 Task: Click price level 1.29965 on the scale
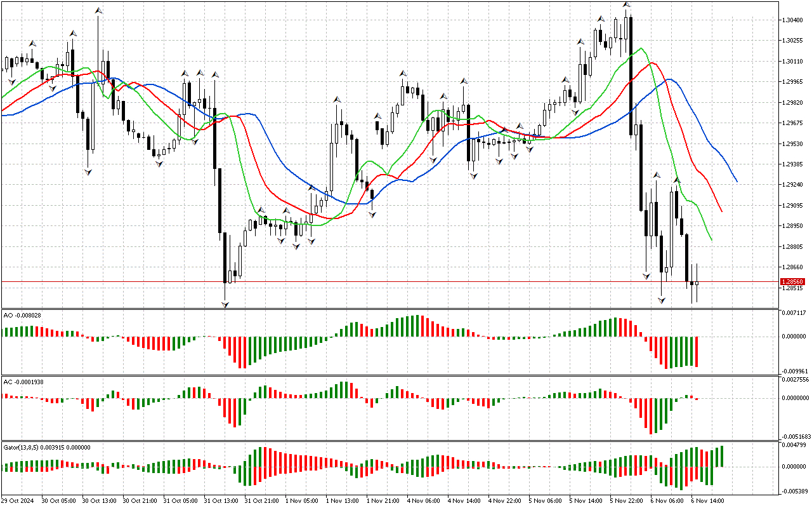[x=793, y=82]
